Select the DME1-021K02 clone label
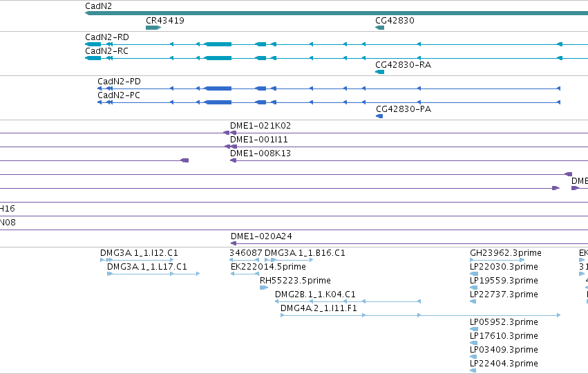 click(260, 126)
